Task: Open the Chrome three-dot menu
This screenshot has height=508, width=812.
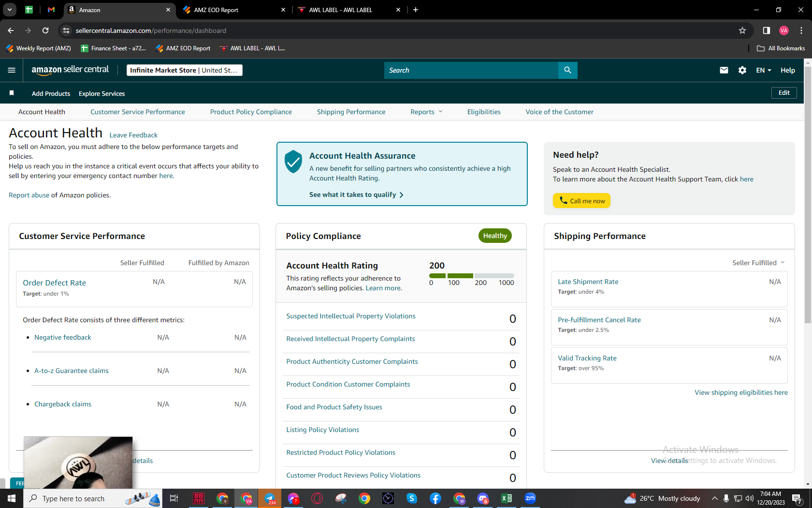Action: [801, 30]
